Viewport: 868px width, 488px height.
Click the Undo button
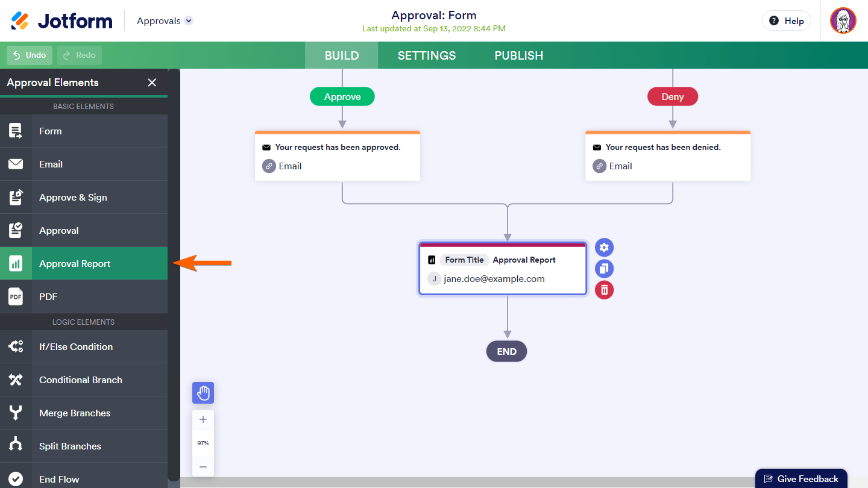click(x=30, y=55)
